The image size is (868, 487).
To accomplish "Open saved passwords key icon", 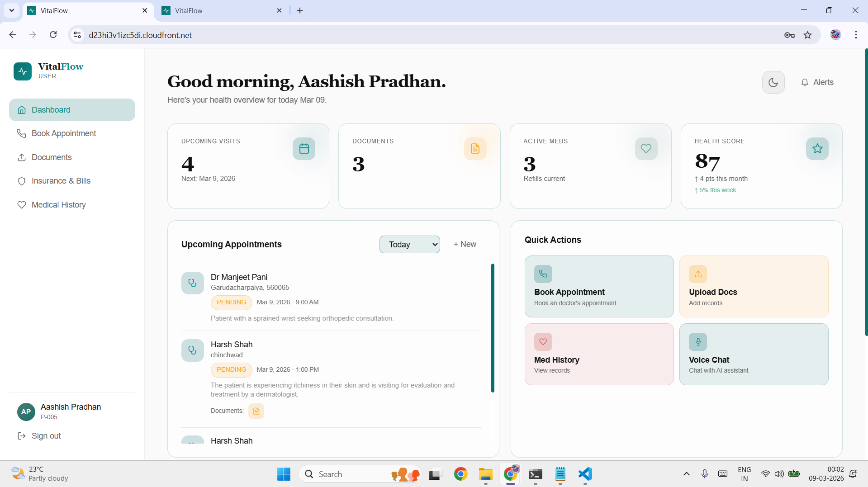I will (x=789, y=35).
